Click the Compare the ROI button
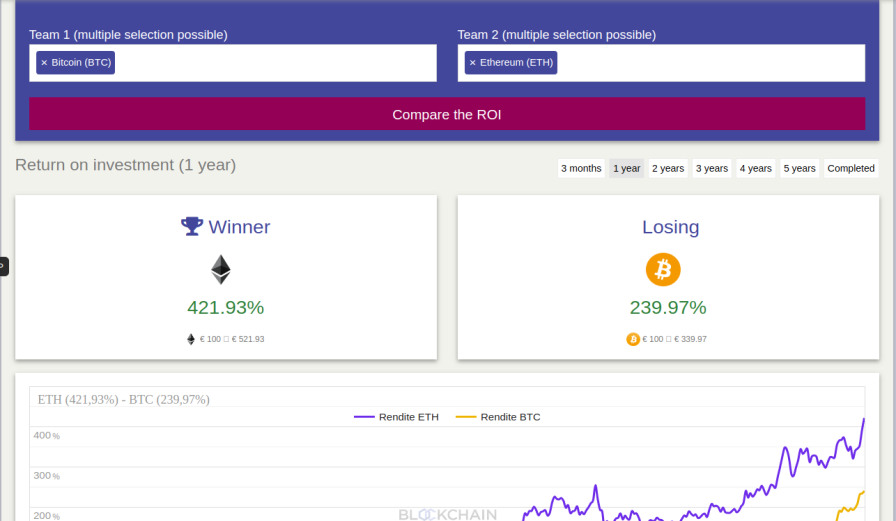Viewport: 896px width, 521px height. tap(447, 114)
